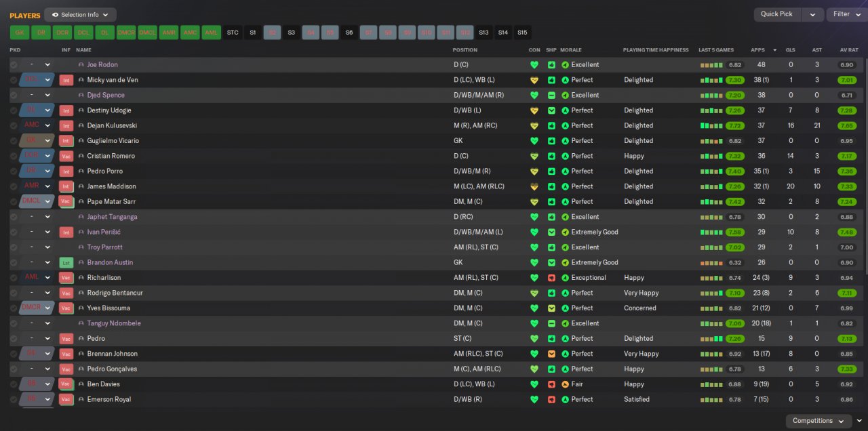Viewport: 868px width, 431px height.
Task: Toggle the selection tick for Richarlison
Action: (x=14, y=278)
